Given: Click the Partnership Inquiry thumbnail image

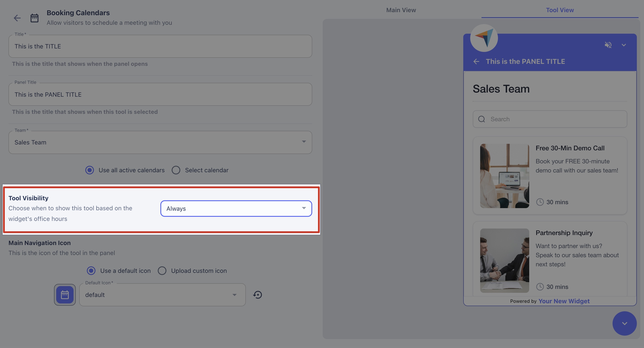Looking at the screenshot, I should click(x=504, y=260).
